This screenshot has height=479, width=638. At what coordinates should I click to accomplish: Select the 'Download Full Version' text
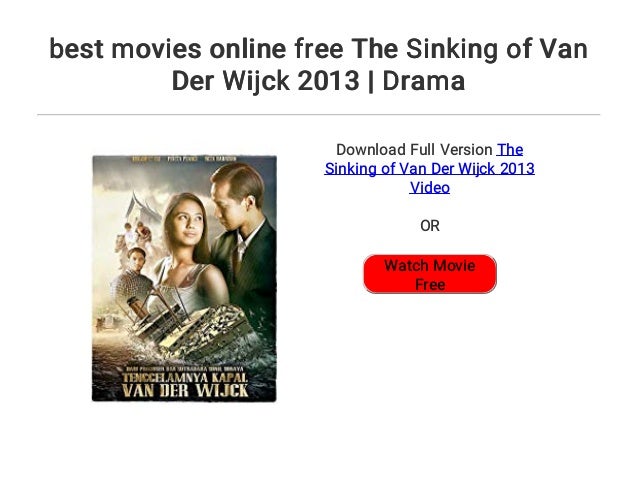tap(414, 149)
